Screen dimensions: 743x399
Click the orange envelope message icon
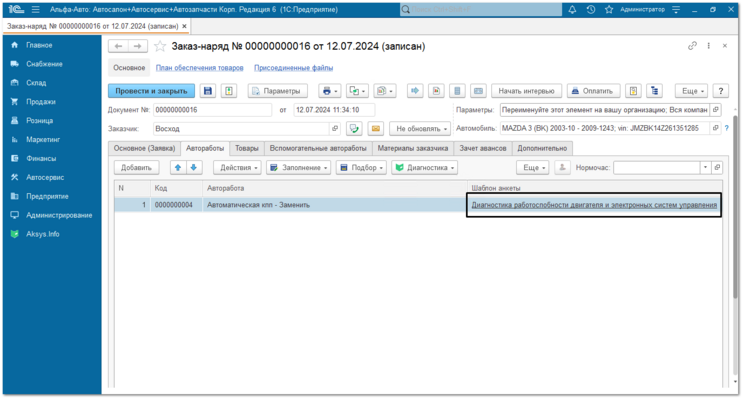376,128
